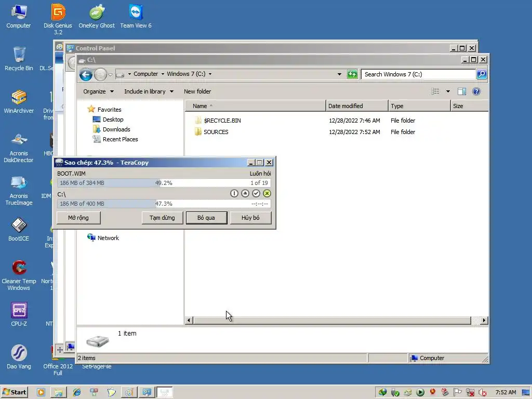Image resolution: width=532 pixels, height=399 pixels.
Task: Click the flag tray icon
Action: pyautogui.click(x=457, y=392)
